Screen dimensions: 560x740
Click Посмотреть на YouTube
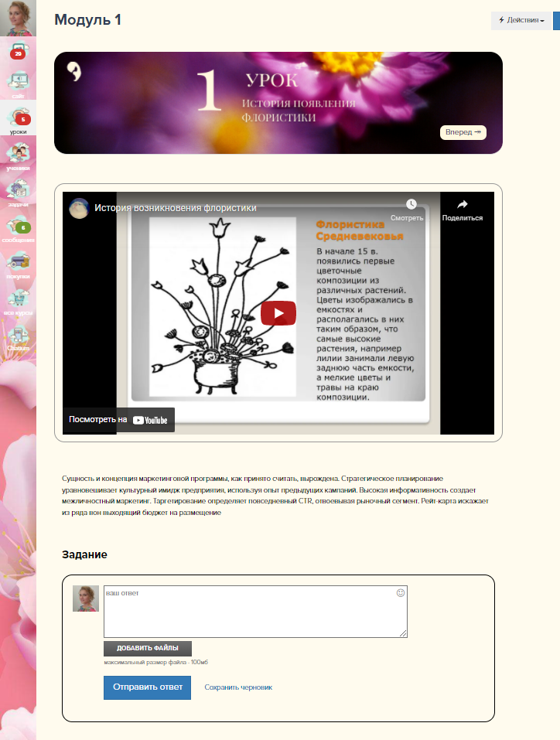coord(118,420)
